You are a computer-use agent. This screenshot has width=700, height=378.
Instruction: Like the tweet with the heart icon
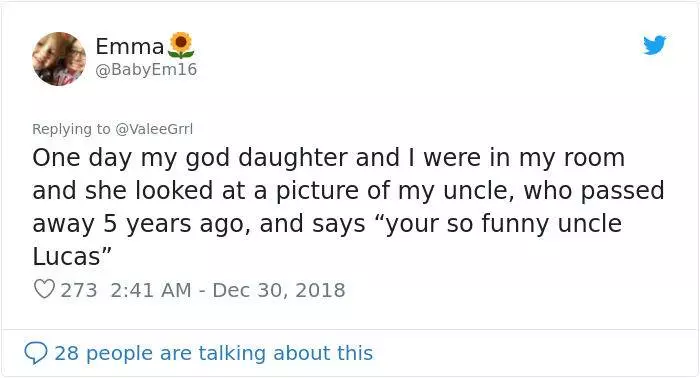pyautogui.click(x=44, y=289)
